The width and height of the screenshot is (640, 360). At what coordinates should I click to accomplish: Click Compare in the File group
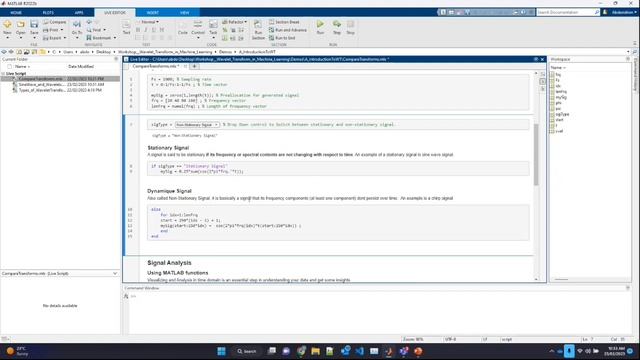coord(55,22)
